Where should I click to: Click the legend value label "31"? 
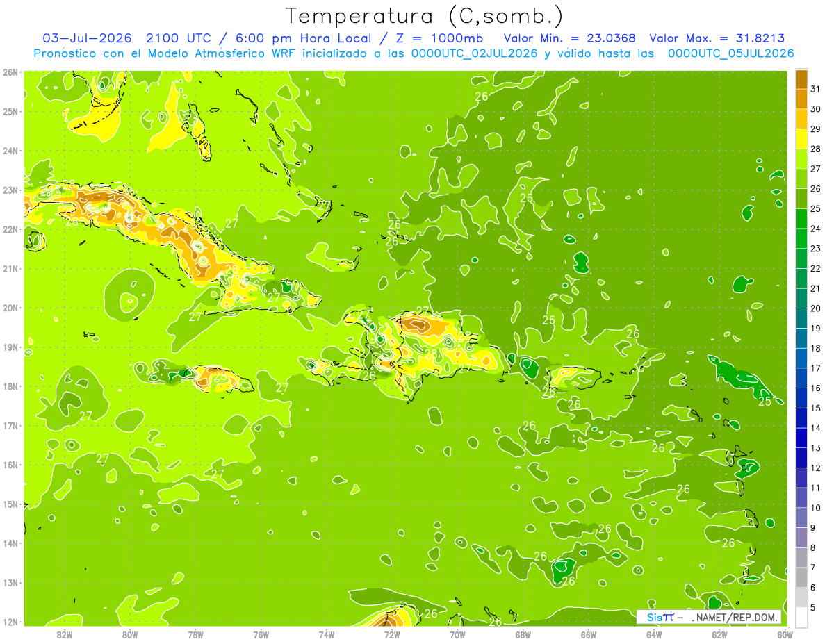coord(815,89)
